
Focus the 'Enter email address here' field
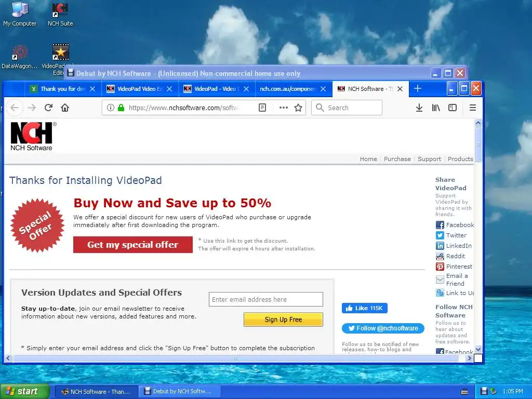click(x=266, y=299)
